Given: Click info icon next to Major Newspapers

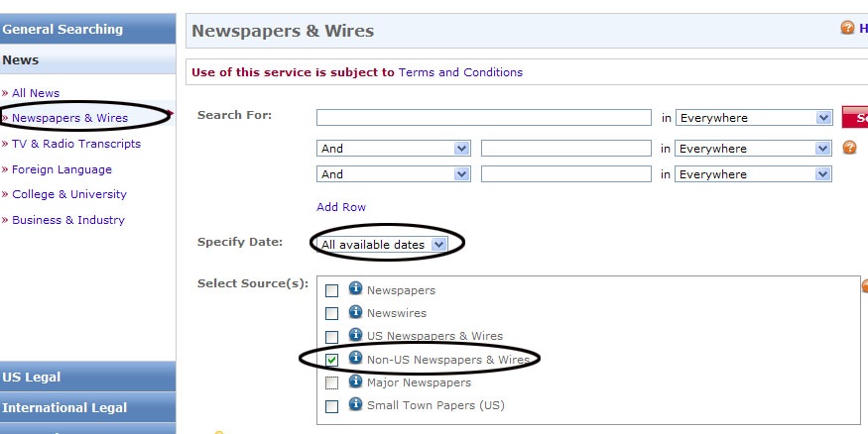Looking at the screenshot, I should tap(355, 380).
